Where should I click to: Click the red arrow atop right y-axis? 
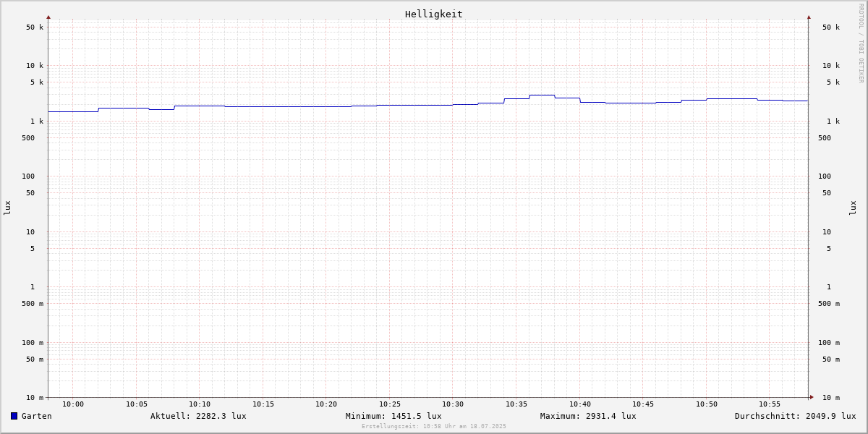tap(809, 17)
